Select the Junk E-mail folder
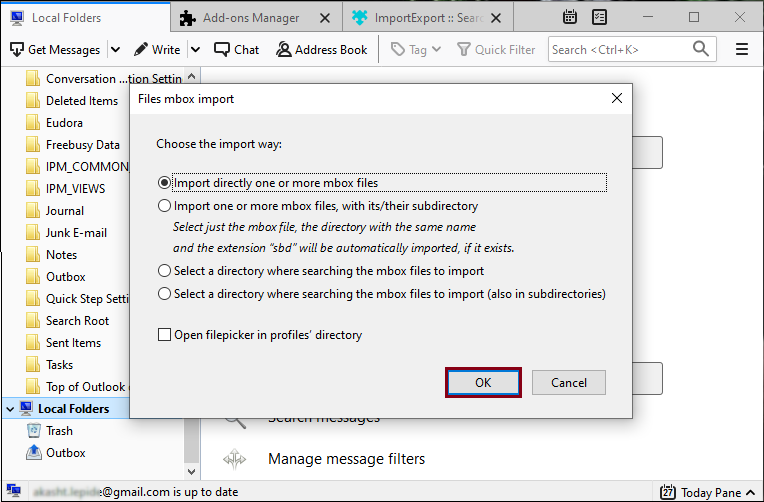 tap(76, 233)
